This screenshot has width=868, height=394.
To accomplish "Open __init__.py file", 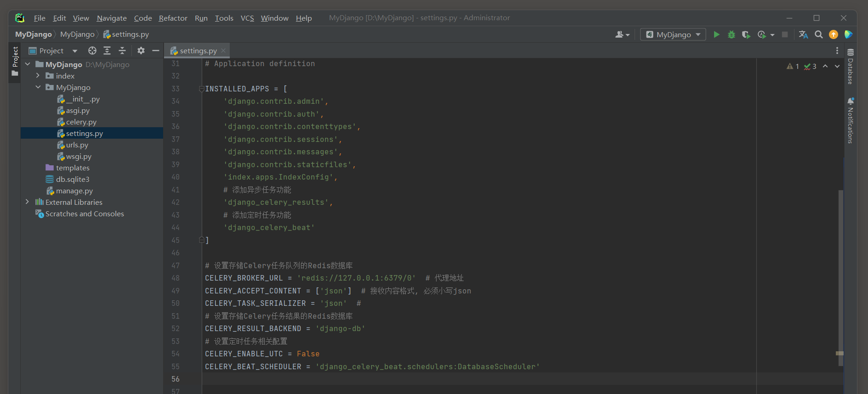I will pyautogui.click(x=79, y=99).
